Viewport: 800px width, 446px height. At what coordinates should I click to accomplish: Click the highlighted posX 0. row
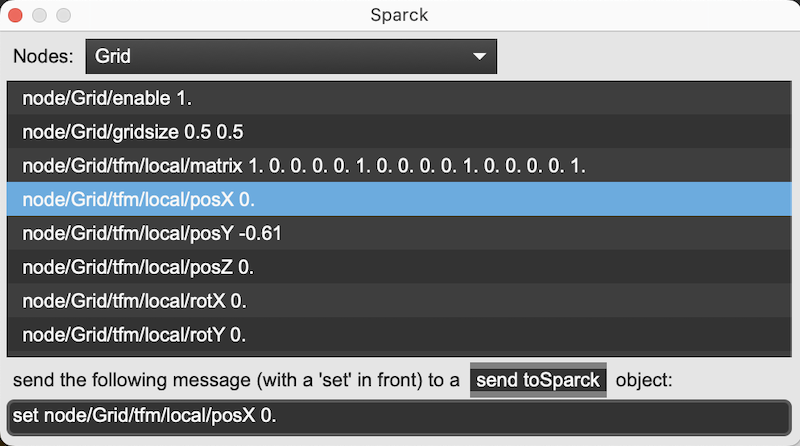[x=400, y=199]
